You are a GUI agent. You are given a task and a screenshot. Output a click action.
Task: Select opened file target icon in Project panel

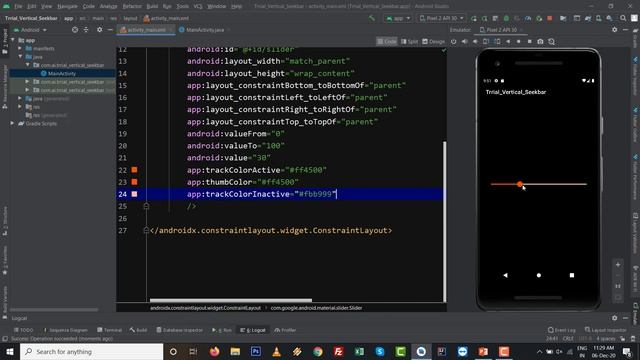point(75,30)
